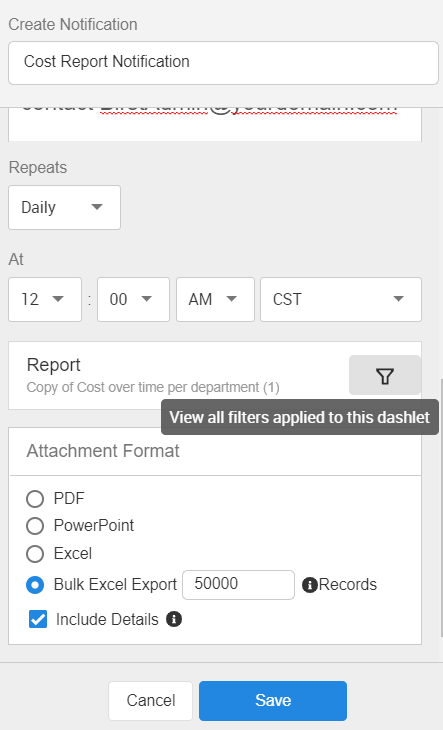443x730 pixels.
Task: Click the vertical scrollbar of the form
Action: pyautogui.click(x=441, y=507)
